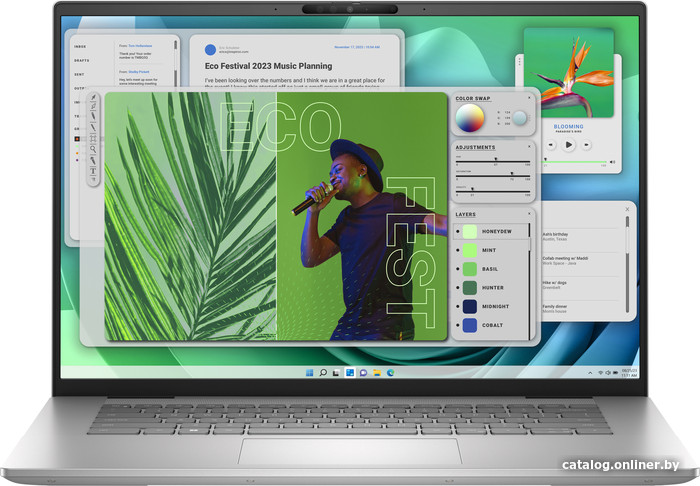Screen dimensions: 700x486
Task: Close the Adjustments panel
Action: click(x=529, y=146)
